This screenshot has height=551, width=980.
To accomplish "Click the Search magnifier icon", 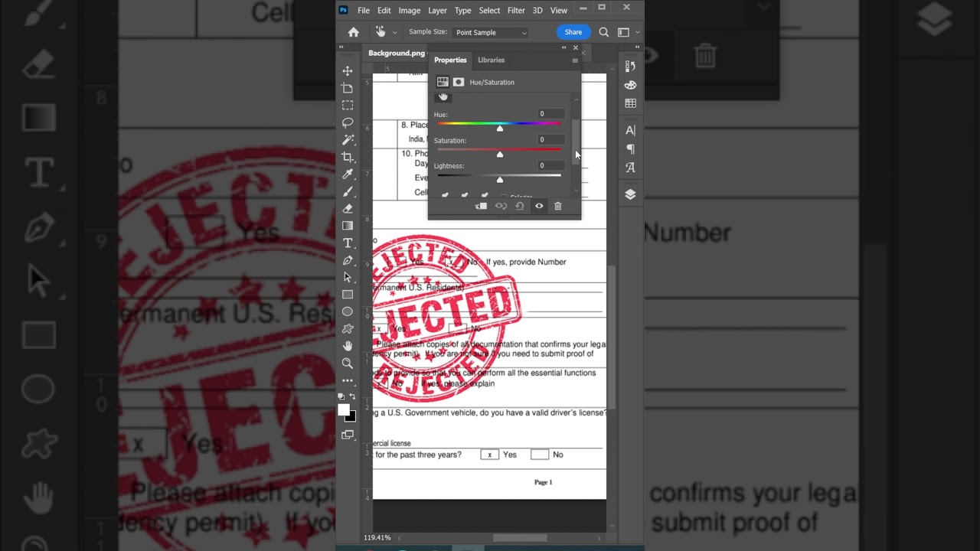I will point(604,32).
